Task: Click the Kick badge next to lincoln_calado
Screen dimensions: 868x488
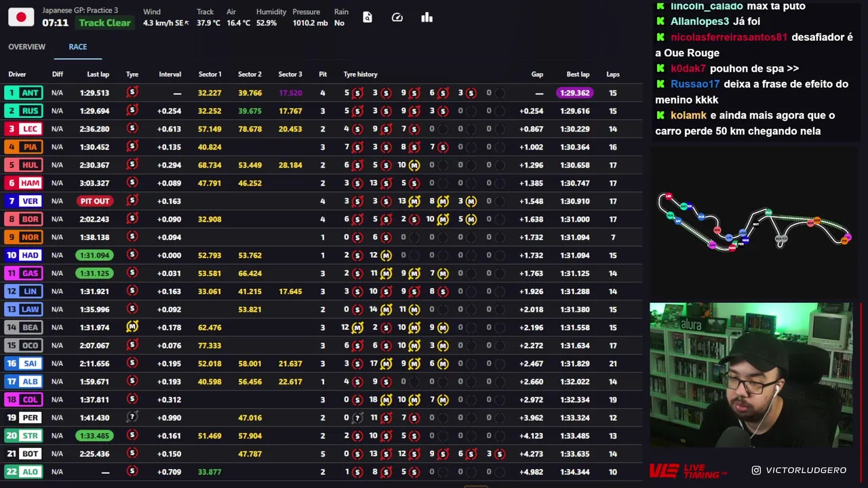Action: click(660, 6)
